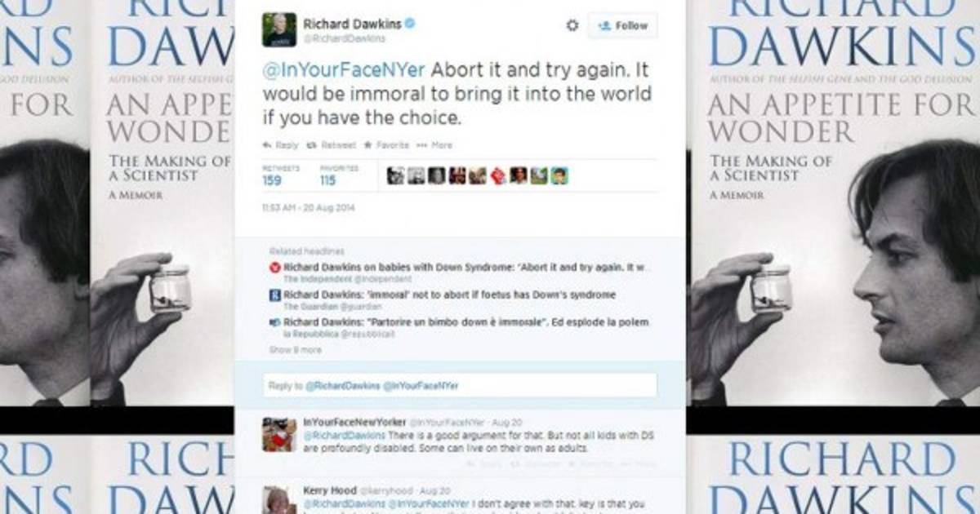Click the verified badge next to Richard Dawkins

tap(410, 23)
